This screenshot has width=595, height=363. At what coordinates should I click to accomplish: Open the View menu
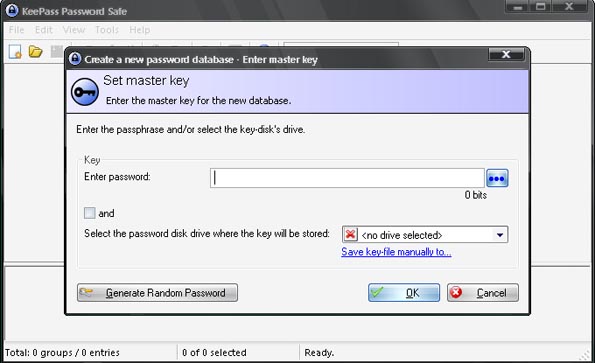point(74,30)
